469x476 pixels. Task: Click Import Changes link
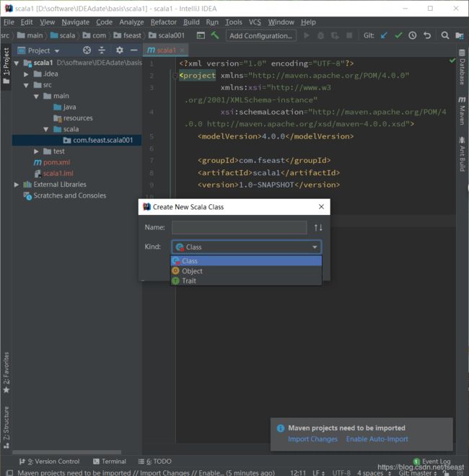pos(312,439)
